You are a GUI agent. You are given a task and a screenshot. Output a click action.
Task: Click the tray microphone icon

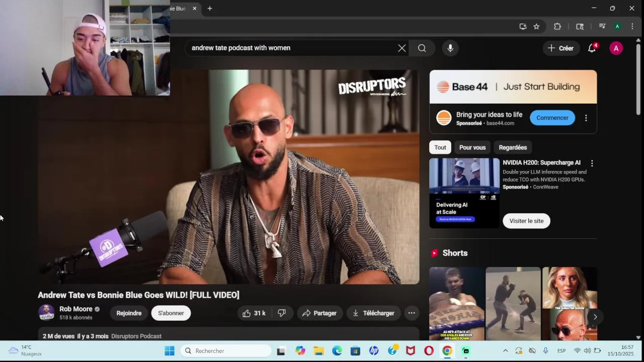[545, 351]
